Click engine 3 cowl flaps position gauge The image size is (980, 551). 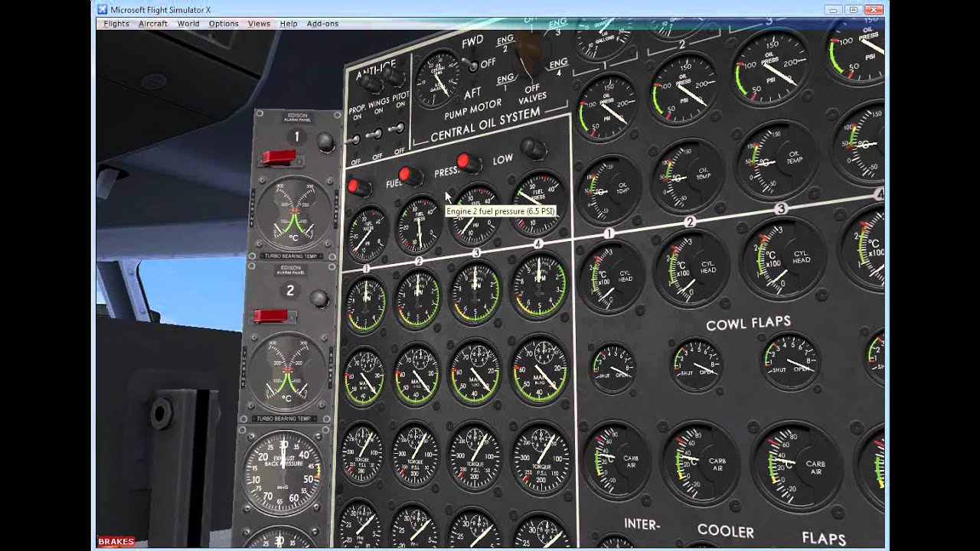pyautogui.click(x=792, y=361)
